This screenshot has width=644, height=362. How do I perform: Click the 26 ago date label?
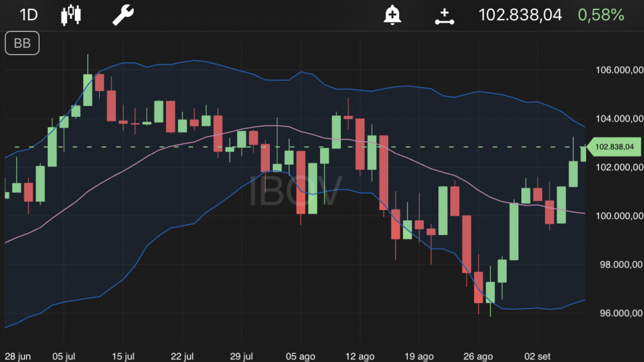pyautogui.click(x=478, y=356)
